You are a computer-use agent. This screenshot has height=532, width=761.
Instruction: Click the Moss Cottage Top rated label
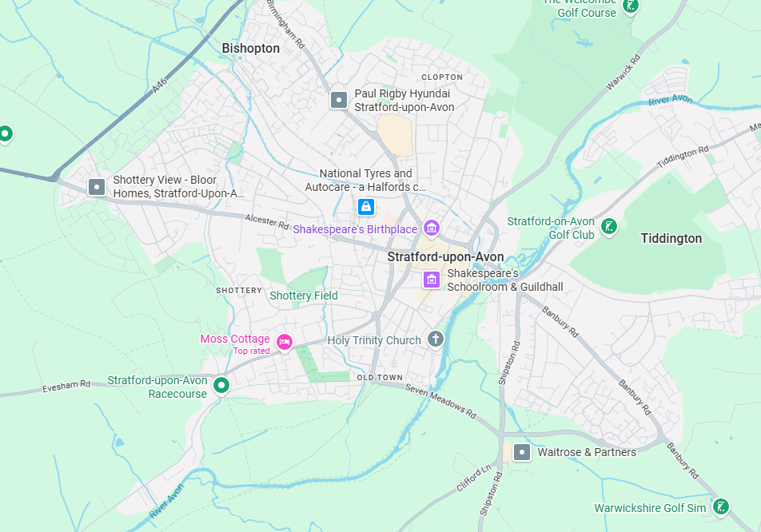[251, 351]
